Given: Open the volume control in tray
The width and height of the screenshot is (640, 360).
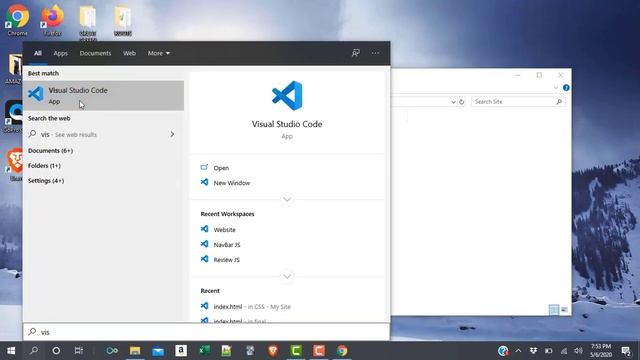Looking at the screenshot, I should click(578, 351).
